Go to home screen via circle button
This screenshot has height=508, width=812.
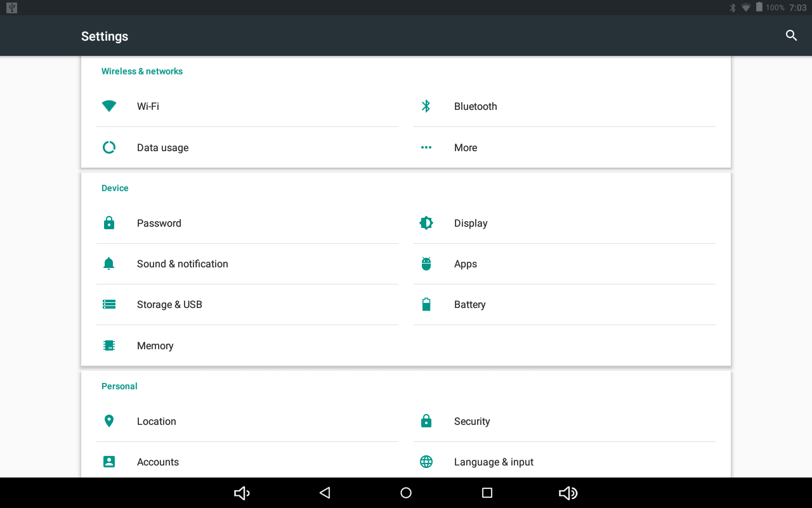coord(406,493)
